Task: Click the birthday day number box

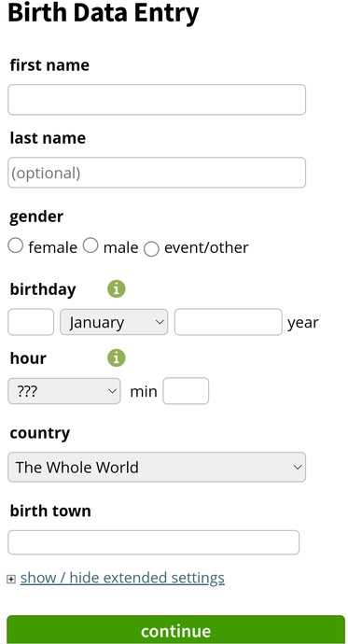Action: [31, 322]
